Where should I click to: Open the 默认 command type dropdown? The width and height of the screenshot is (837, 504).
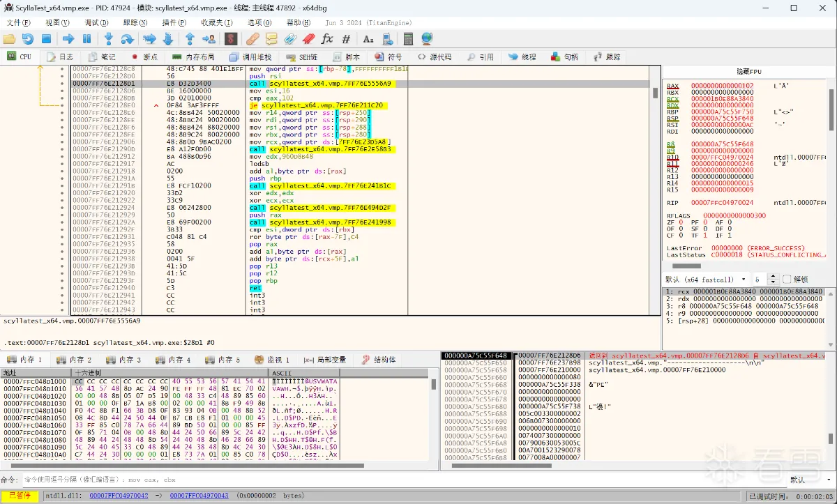809,480
